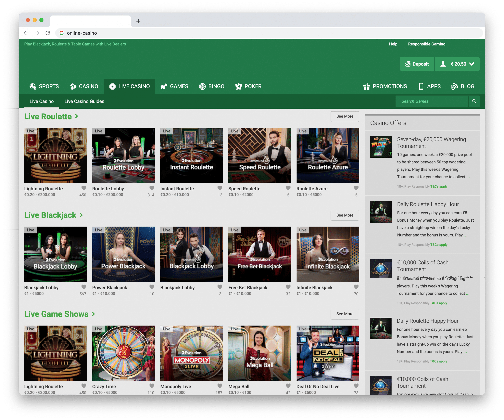
Task: Open Roulette Azure game thumbnail
Action: point(328,155)
